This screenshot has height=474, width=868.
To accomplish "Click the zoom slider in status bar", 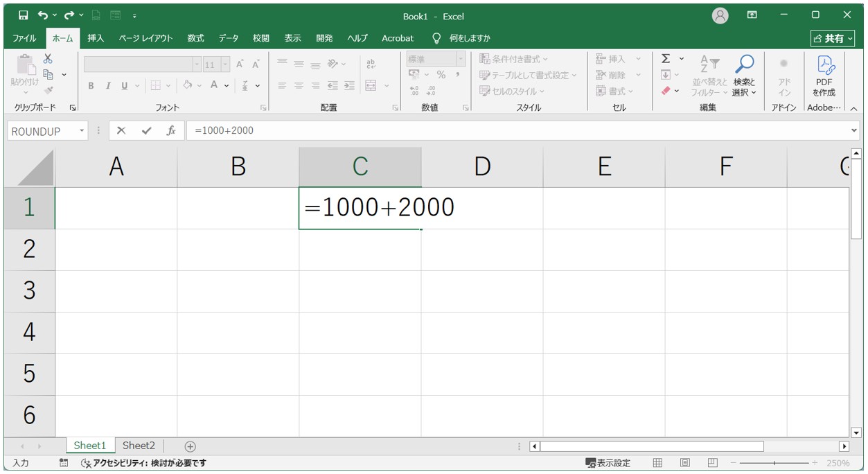I will 775,463.
